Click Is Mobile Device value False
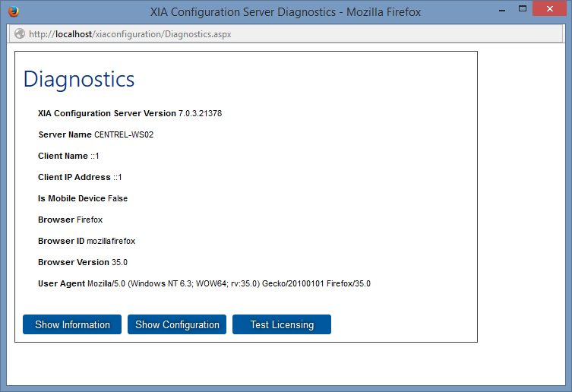The image size is (572, 392). pyautogui.click(x=118, y=198)
